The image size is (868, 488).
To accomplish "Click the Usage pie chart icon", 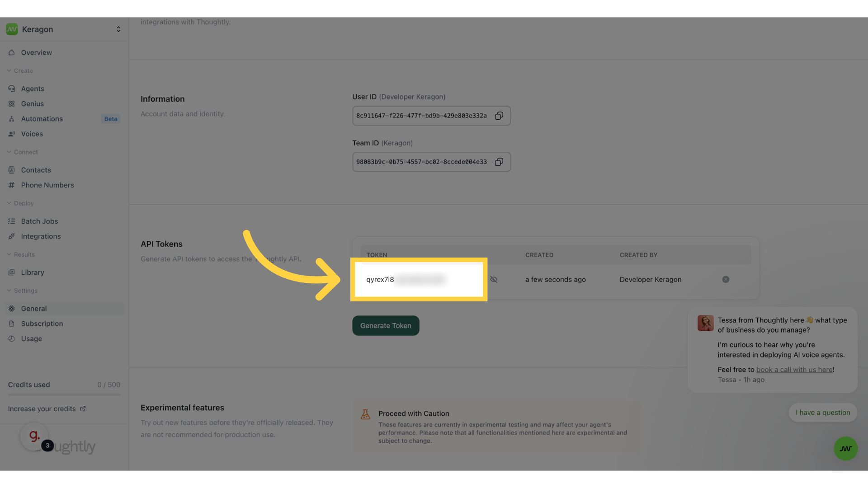I will point(12,339).
